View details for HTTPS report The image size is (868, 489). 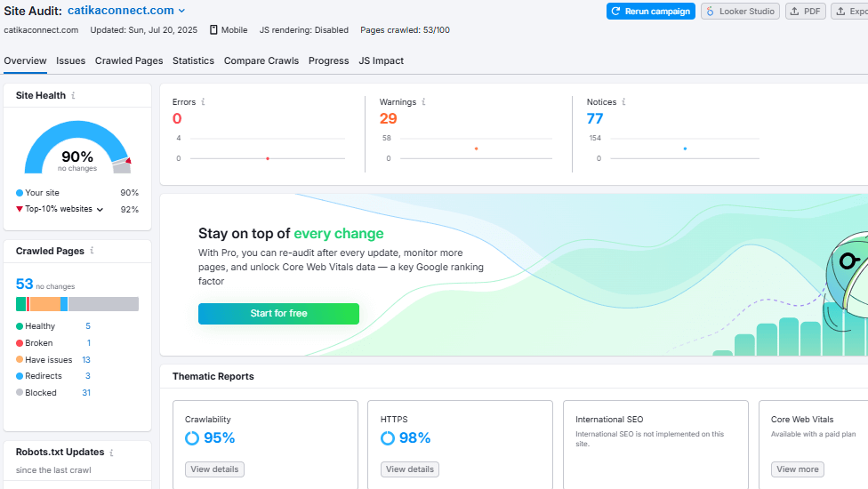tap(410, 469)
